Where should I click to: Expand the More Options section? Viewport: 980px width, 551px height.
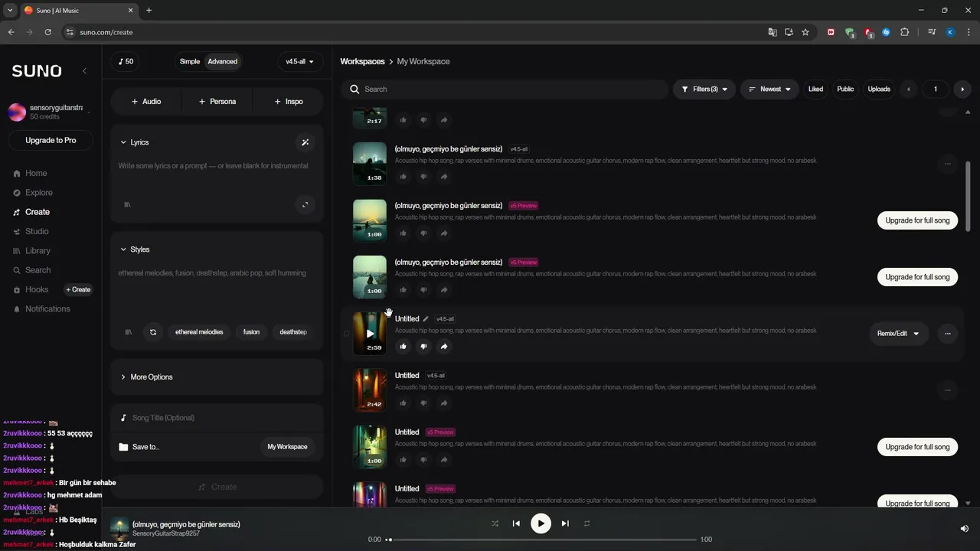coord(217,377)
